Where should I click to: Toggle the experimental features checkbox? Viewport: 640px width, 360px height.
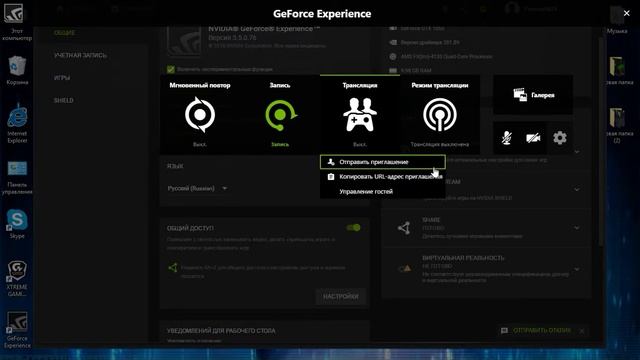tap(171, 69)
